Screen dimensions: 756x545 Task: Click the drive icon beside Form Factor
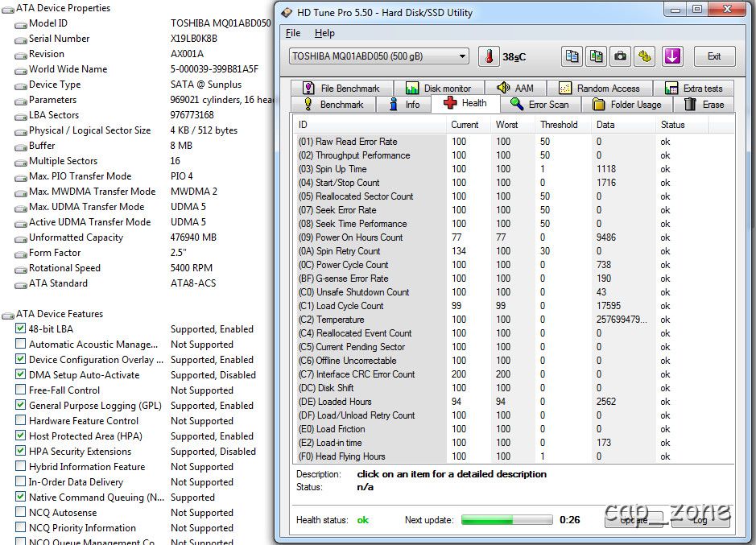pyautogui.click(x=21, y=254)
